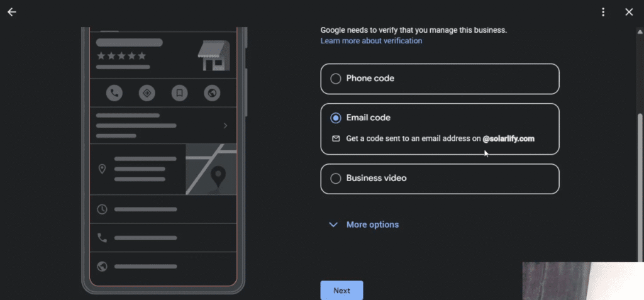Open Learn more about verification link

pyautogui.click(x=371, y=41)
